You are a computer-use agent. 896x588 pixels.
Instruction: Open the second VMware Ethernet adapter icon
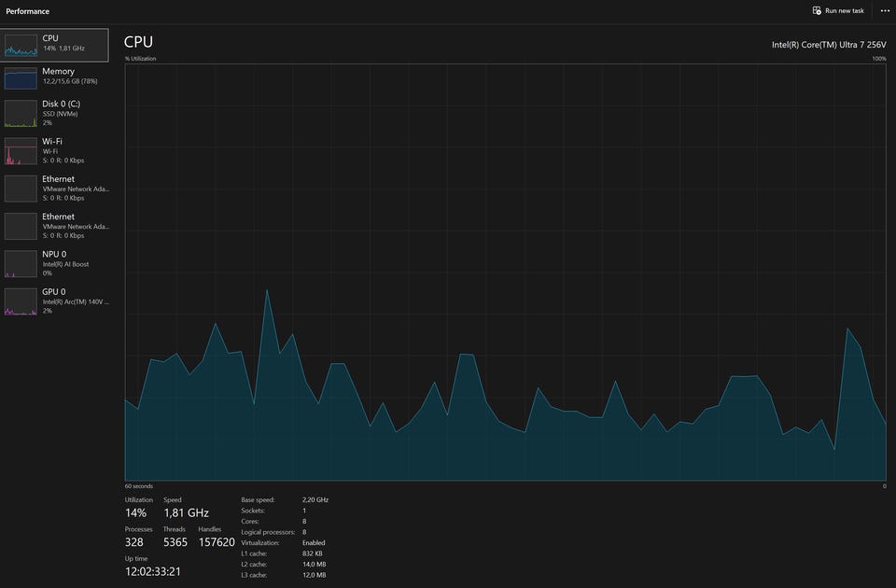pos(21,226)
